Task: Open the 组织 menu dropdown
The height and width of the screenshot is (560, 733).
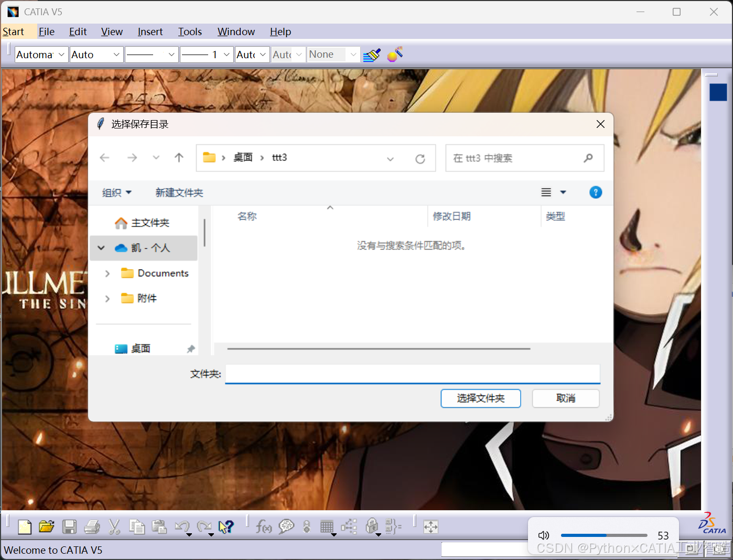Action: point(116,193)
